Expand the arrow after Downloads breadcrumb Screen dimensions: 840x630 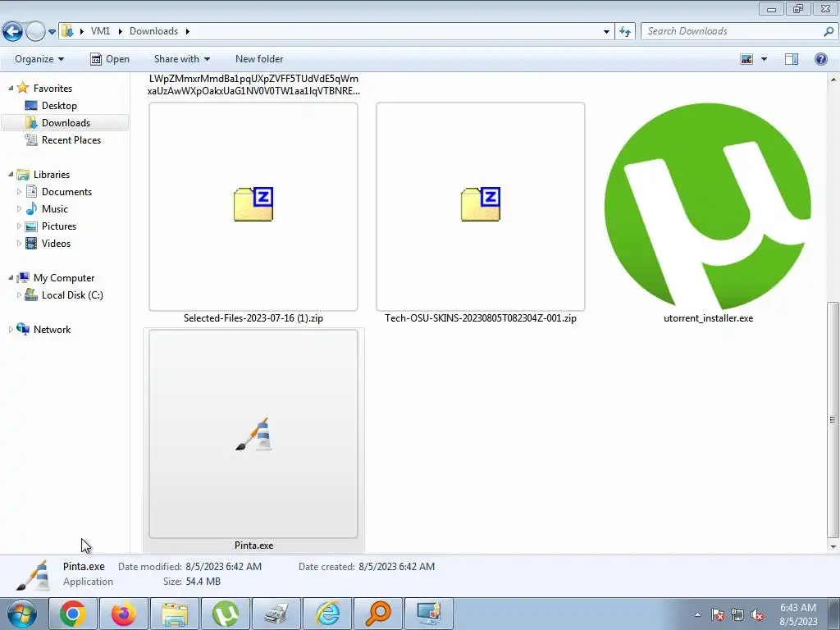pos(188,31)
